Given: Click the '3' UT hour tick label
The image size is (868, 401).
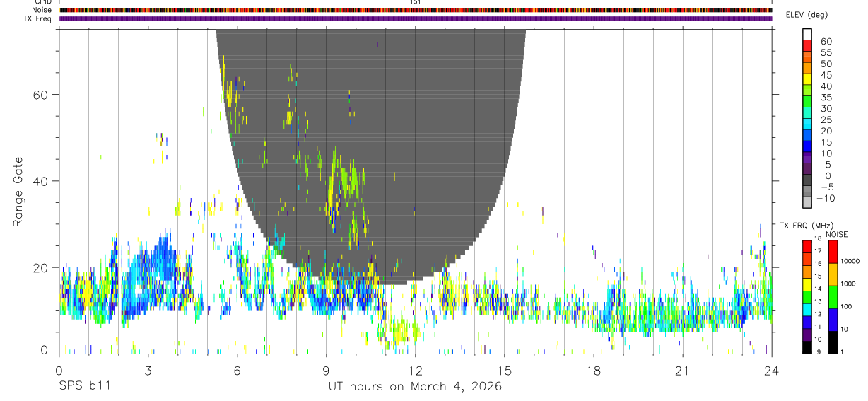Looking at the screenshot, I should click(148, 371).
